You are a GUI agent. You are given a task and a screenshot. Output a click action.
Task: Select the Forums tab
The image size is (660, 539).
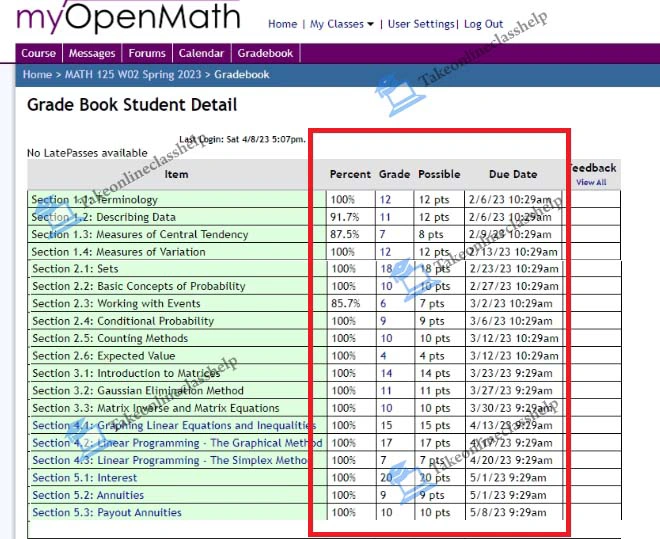coord(147,54)
